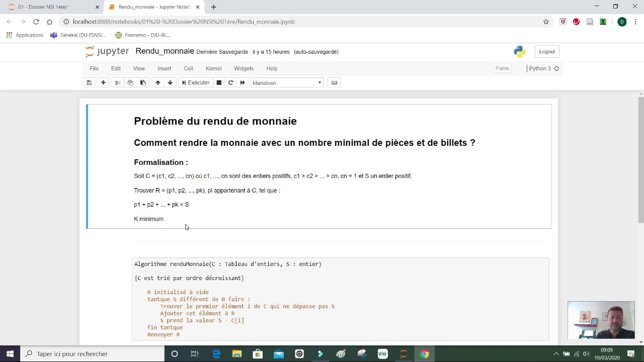Close the Rendu_monnaie browser tab

[198, 7]
